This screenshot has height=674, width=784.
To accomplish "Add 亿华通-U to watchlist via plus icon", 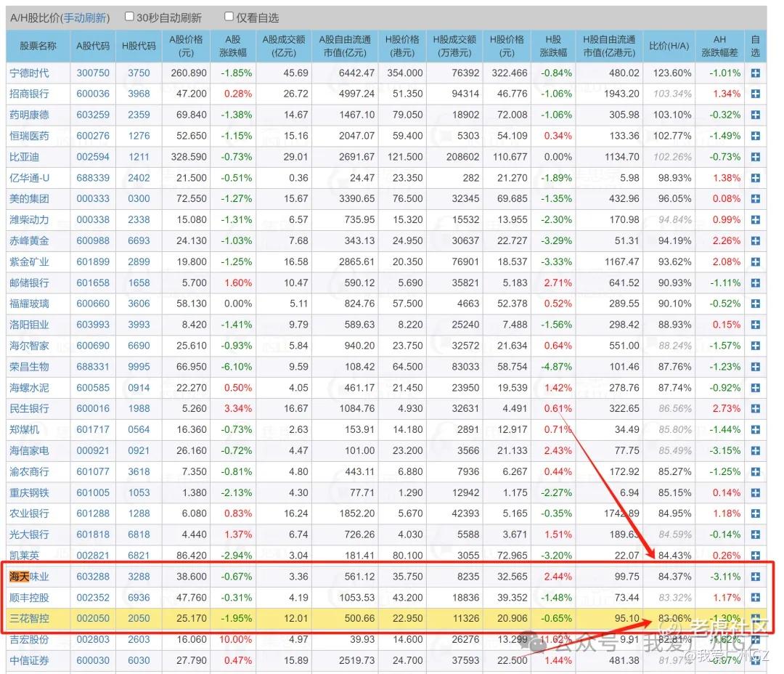I will click(x=755, y=178).
